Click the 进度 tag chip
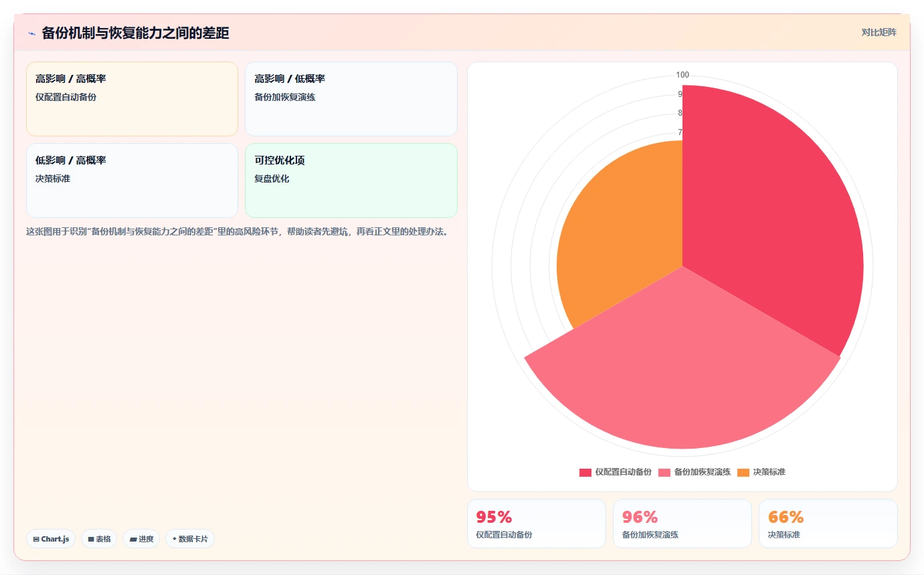 [141, 539]
